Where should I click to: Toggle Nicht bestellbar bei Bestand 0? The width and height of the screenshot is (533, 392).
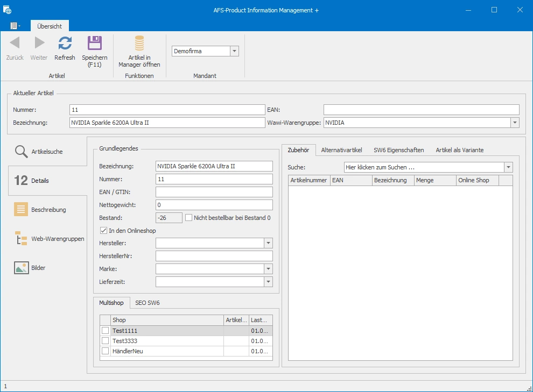[188, 218]
